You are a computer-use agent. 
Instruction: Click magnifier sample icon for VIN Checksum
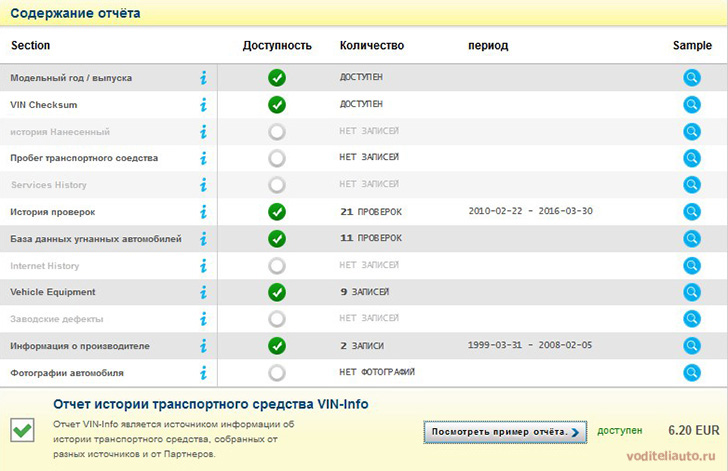[x=691, y=104]
